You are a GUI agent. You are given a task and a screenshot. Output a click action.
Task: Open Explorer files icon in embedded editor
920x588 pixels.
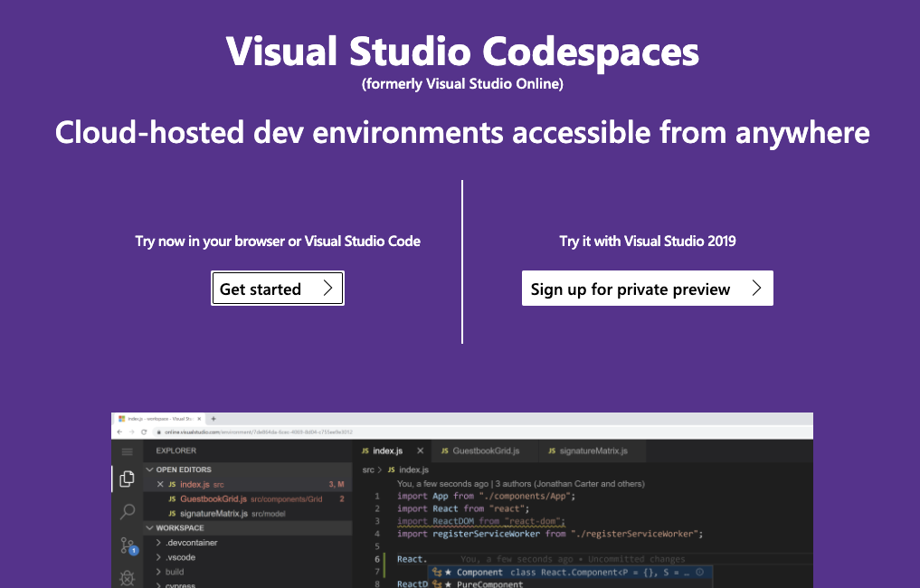[127, 479]
